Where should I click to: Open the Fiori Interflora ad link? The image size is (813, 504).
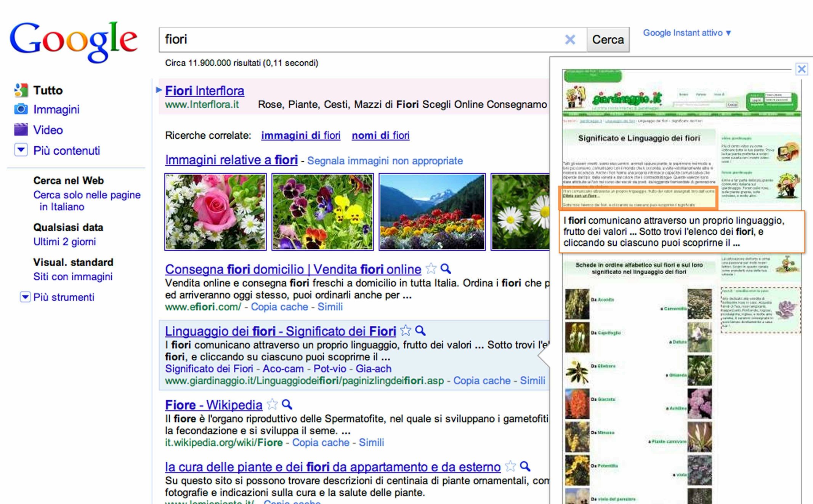point(205,91)
